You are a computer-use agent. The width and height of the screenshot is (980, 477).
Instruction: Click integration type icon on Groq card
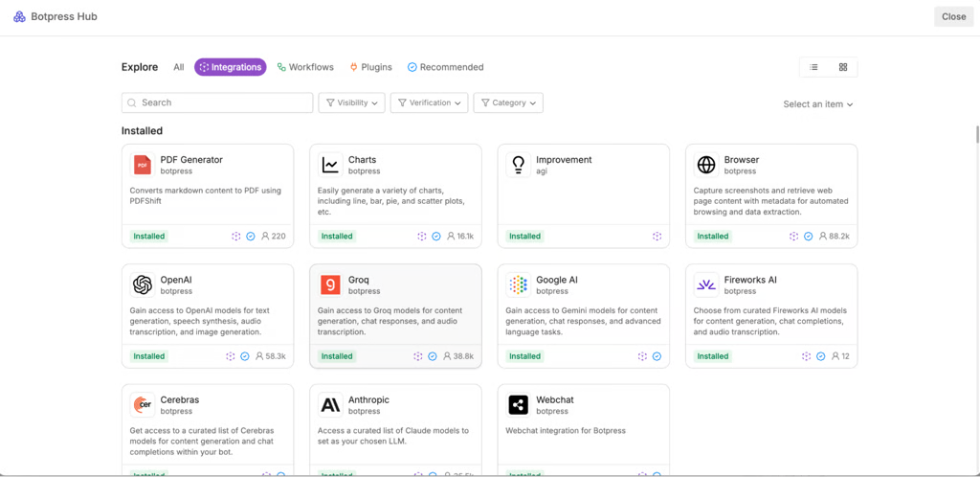(418, 356)
